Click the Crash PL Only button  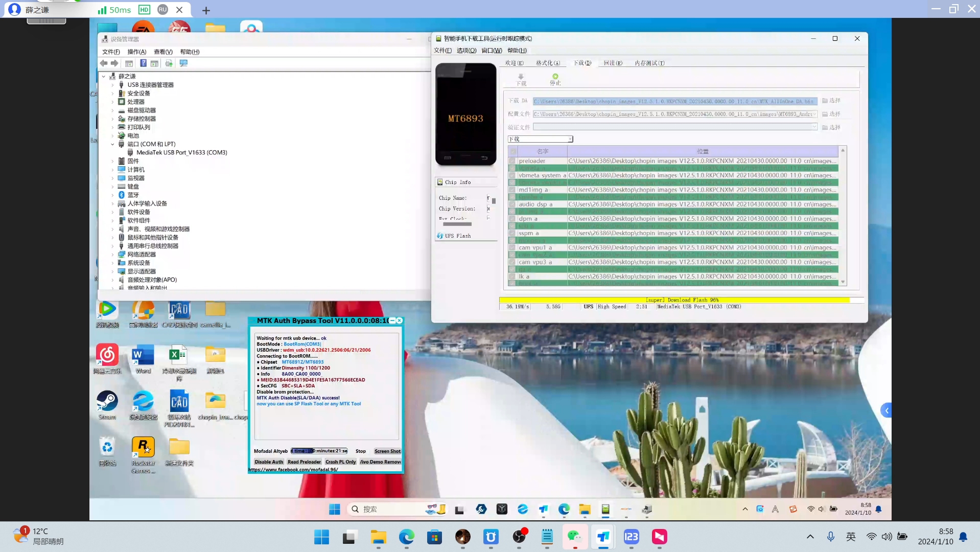click(340, 462)
